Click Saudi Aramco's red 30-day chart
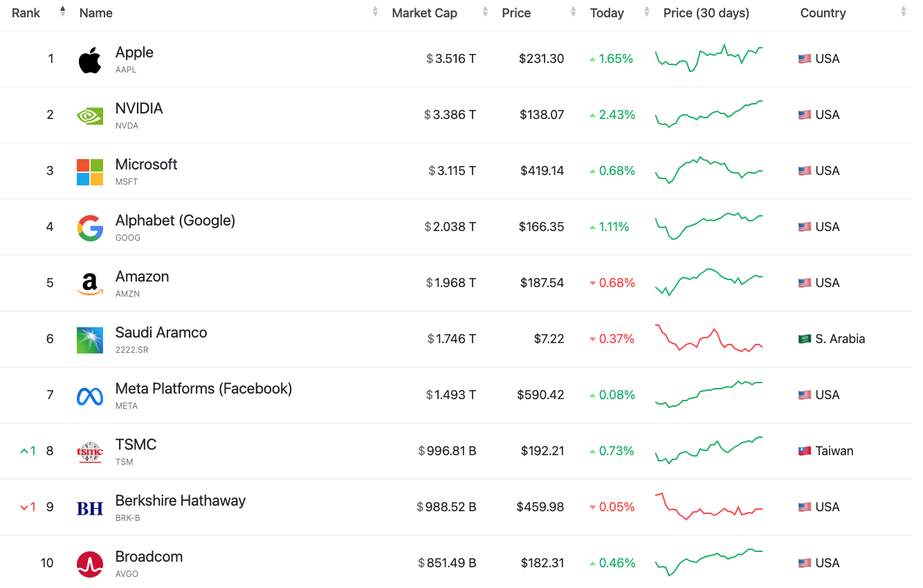 [x=709, y=339]
